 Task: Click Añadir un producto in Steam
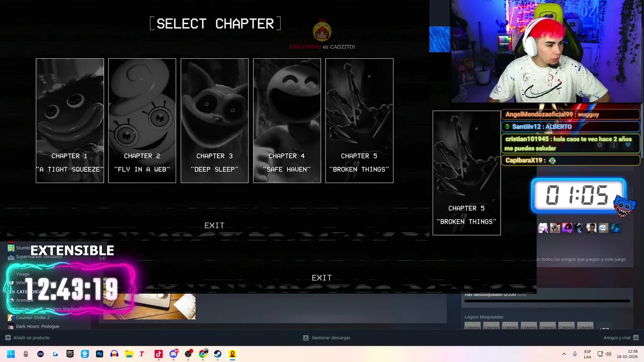point(31,338)
